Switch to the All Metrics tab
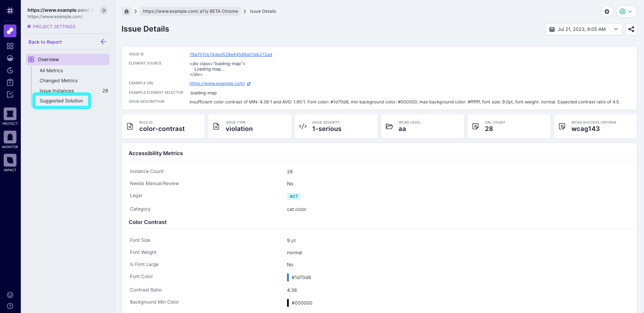The image size is (644, 313). (x=51, y=71)
